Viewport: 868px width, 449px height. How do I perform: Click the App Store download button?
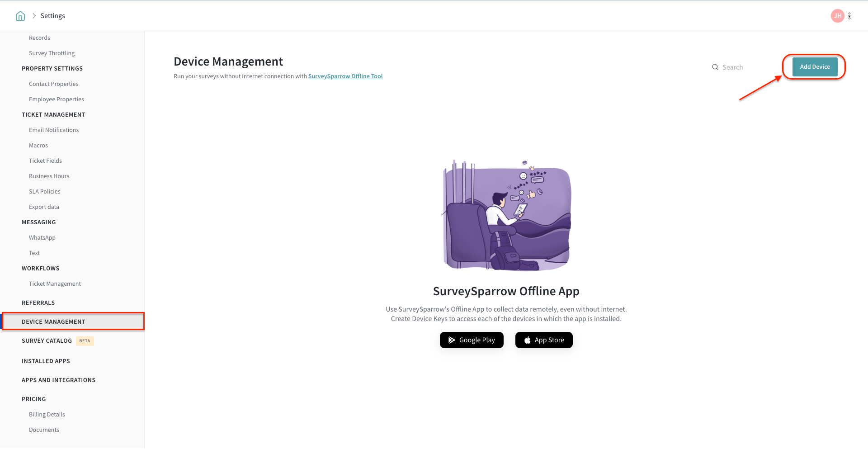coord(544,340)
